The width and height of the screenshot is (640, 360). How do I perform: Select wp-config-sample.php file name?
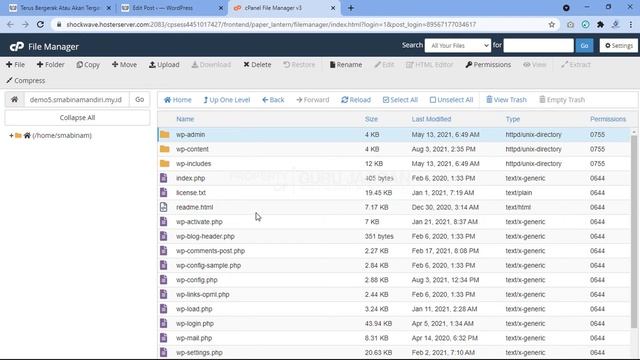coord(208,265)
